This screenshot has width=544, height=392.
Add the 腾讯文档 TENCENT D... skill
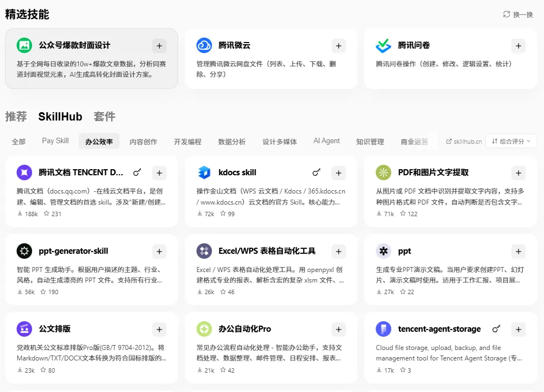click(159, 173)
